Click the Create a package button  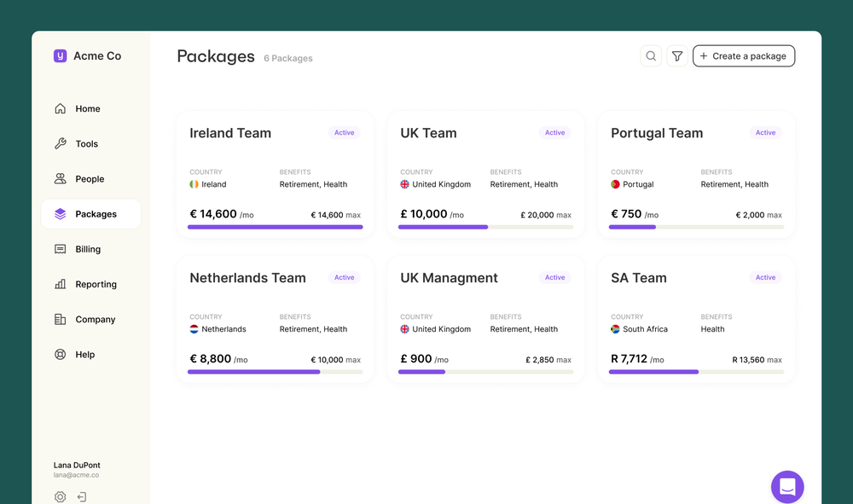click(743, 56)
